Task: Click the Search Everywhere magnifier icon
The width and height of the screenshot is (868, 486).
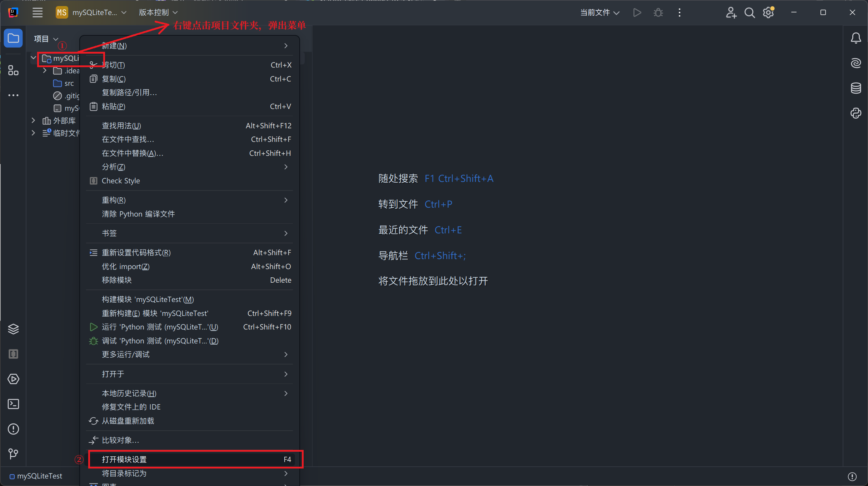Action: tap(749, 13)
